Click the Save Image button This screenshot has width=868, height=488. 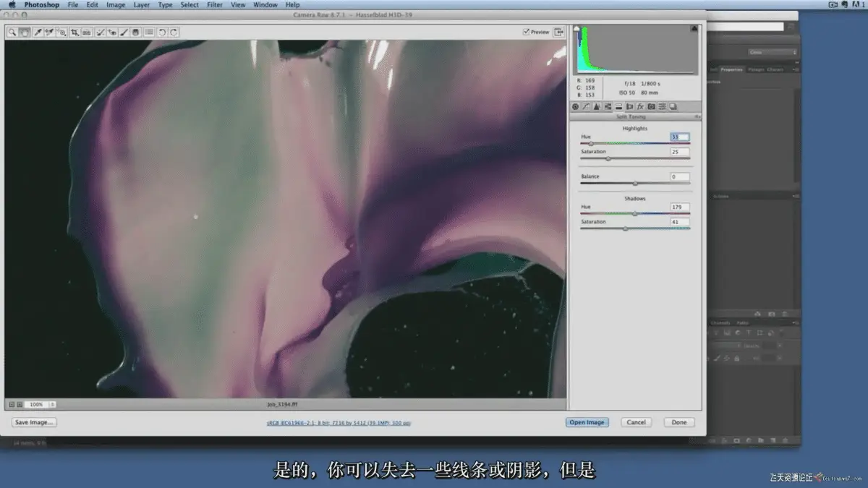point(34,422)
